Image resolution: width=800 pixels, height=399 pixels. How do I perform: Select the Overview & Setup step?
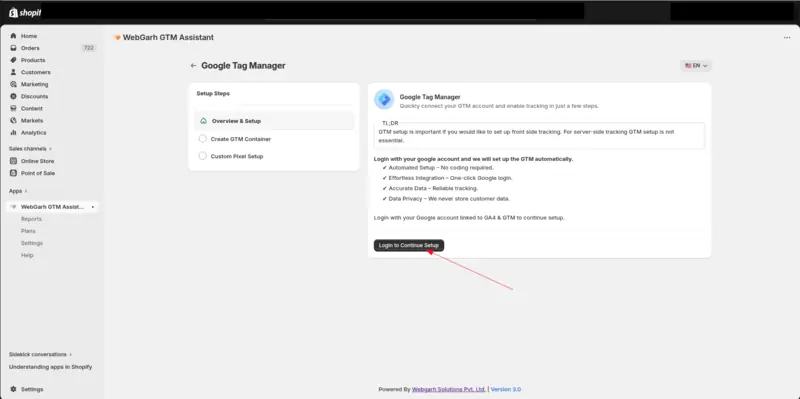tap(274, 121)
